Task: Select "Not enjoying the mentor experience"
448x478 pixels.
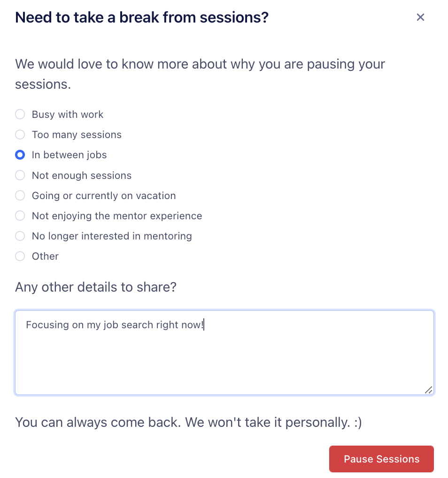Action: [20, 216]
